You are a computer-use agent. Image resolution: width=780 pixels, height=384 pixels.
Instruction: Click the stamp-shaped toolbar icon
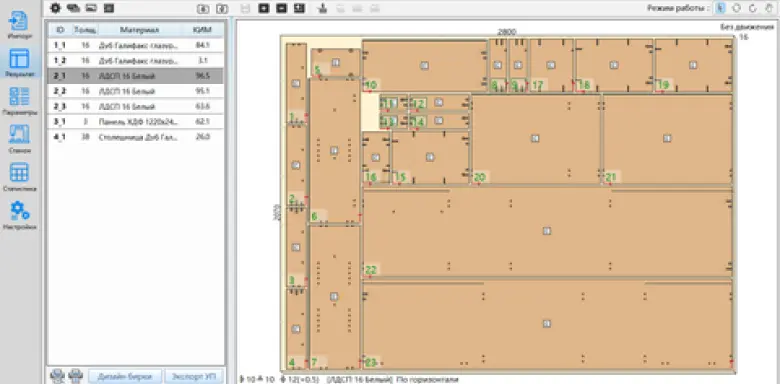(322, 8)
